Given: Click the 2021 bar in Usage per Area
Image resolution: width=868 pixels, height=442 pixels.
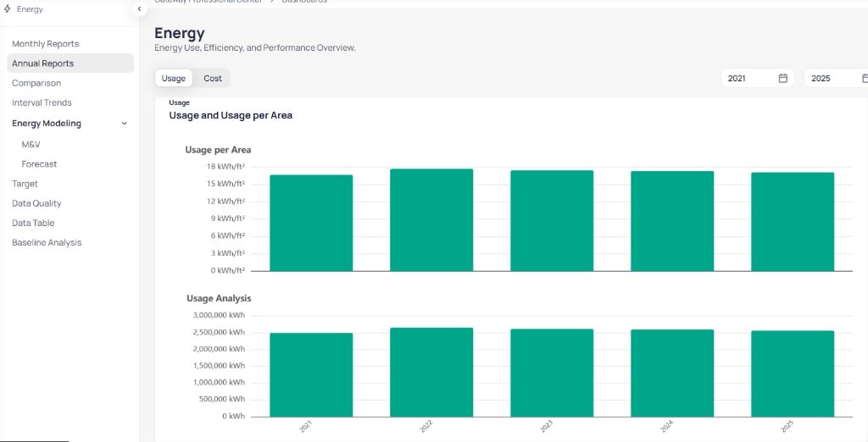Looking at the screenshot, I should coord(311,223).
